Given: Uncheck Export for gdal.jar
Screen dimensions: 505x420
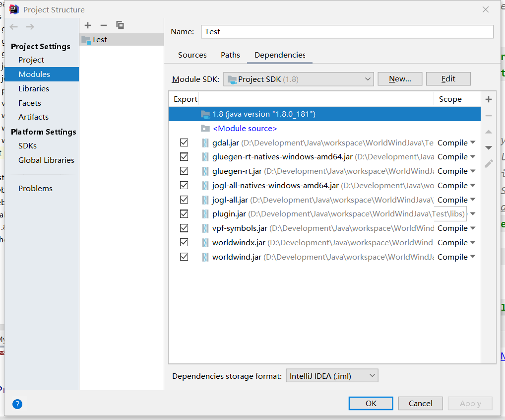Looking at the screenshot, I should click(184, 142).
